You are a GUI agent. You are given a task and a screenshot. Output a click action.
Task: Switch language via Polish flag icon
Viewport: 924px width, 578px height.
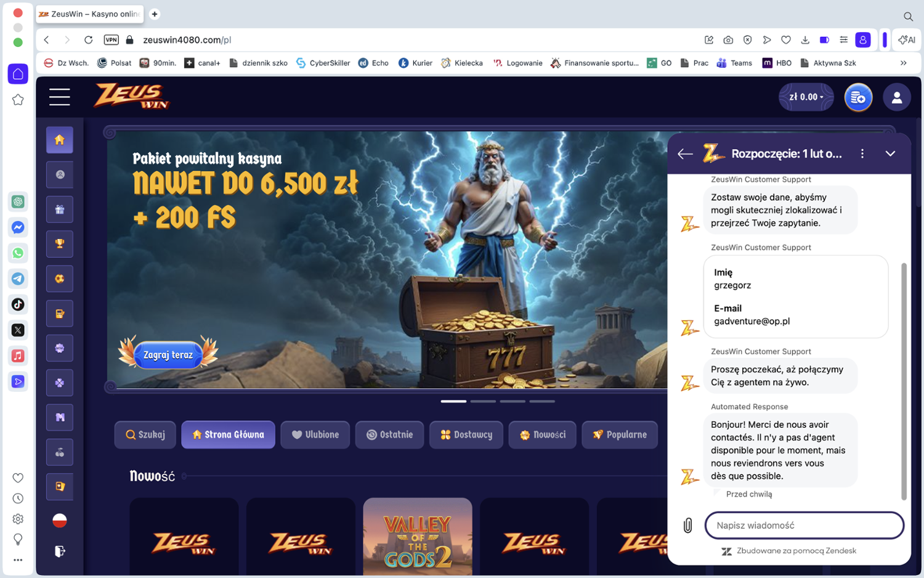[60, 520]
